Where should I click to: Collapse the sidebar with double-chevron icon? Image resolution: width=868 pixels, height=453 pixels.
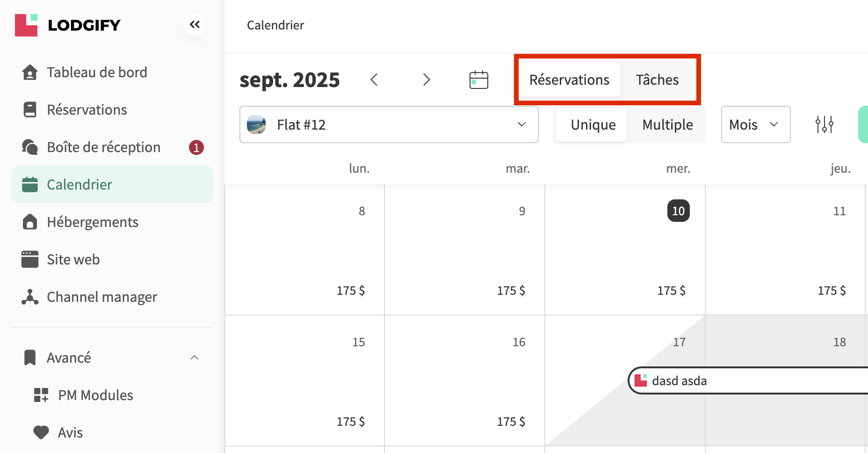pyautogui.click(x=195, y=24)
